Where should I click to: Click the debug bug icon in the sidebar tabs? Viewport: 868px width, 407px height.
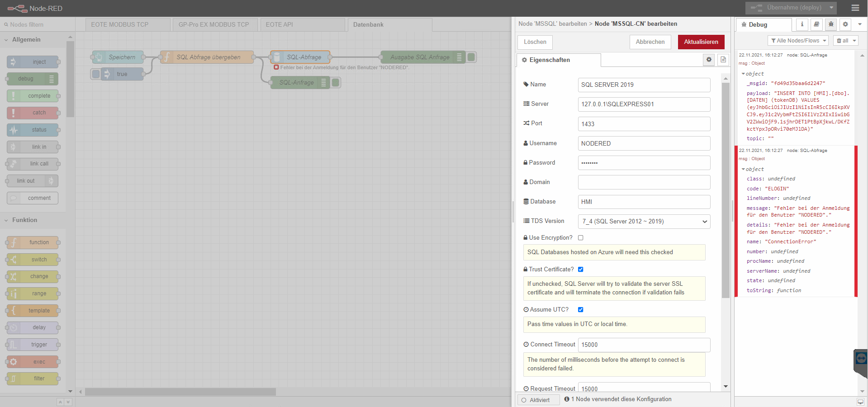(831, 24)
